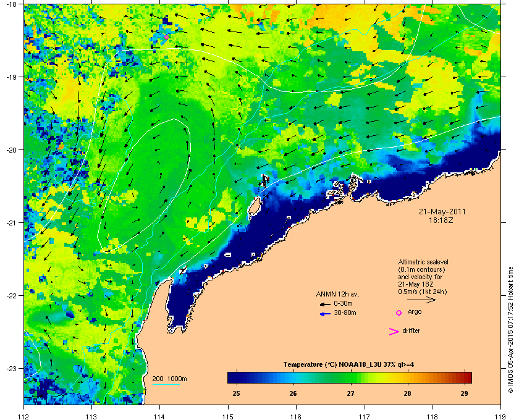Image resolution: width=519 pixels, height=420 pixels.
Task: Click the small island near 115.4E 20.8S
Action: [x=254, y=208]
